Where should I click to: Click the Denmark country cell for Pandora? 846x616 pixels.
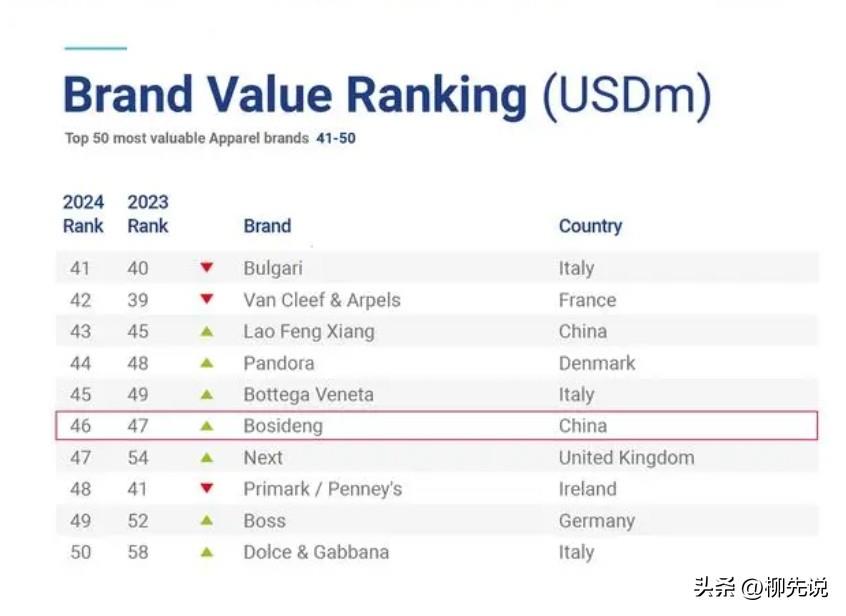tap(596, 363)
